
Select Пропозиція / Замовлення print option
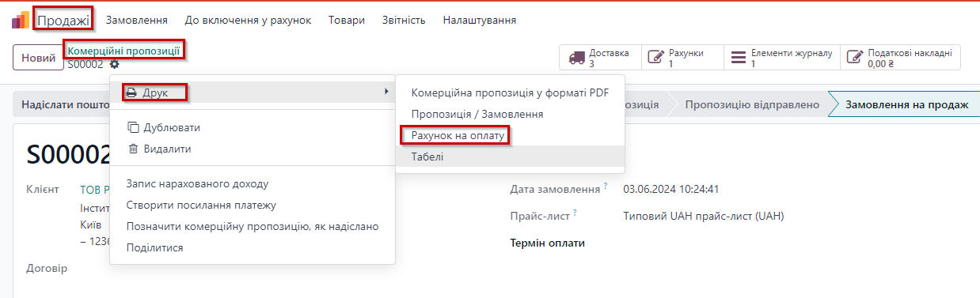click(511, 114)
